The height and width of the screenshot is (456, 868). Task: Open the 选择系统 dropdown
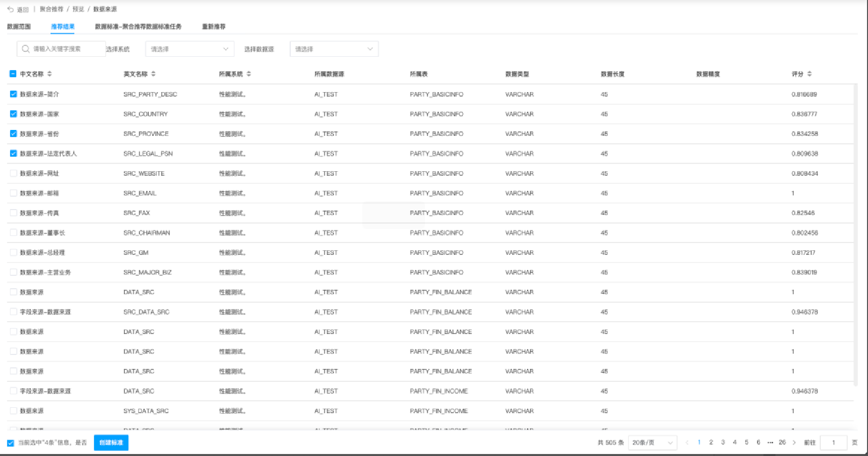pyautogui.click(x=190, y=49)
